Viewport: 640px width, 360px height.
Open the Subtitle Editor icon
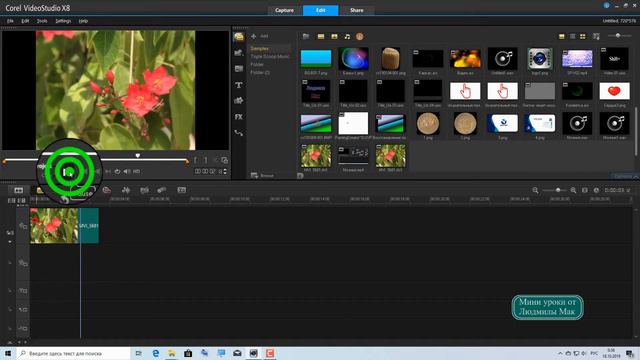point(182,190)
